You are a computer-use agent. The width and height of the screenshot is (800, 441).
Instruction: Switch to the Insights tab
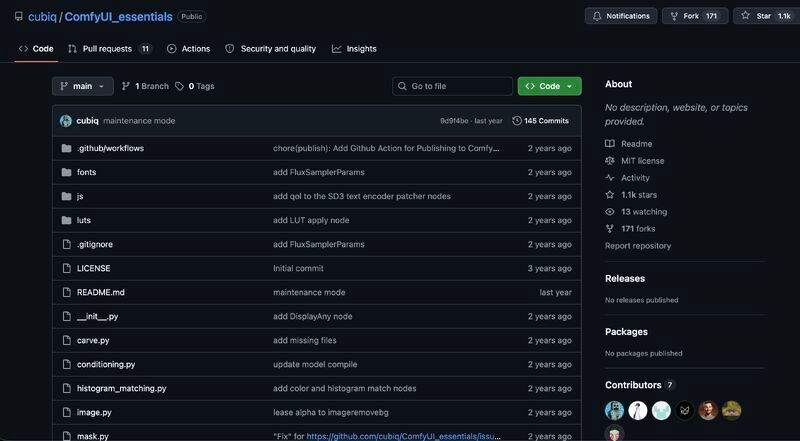point(354,49)
